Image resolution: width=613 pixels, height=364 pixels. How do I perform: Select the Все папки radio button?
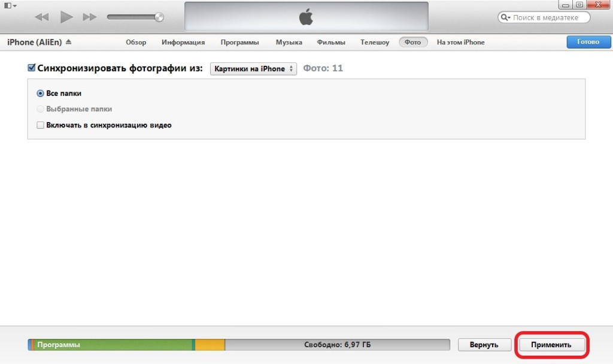click(40, 93)
